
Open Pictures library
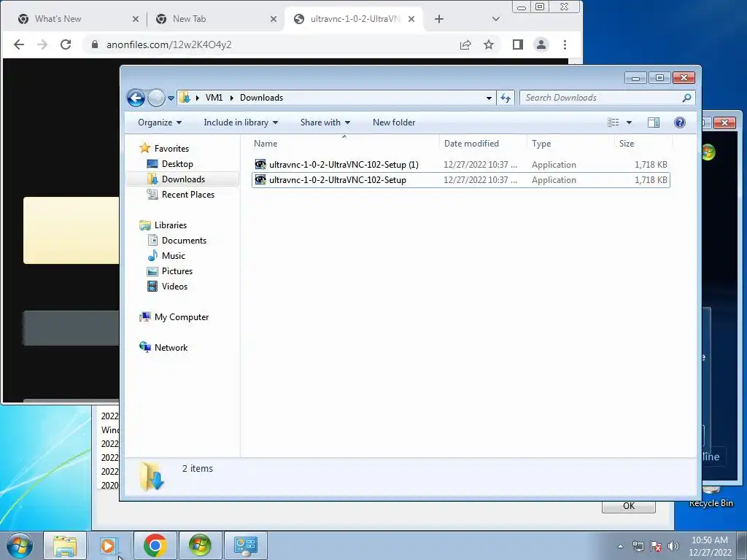point(177,271)
